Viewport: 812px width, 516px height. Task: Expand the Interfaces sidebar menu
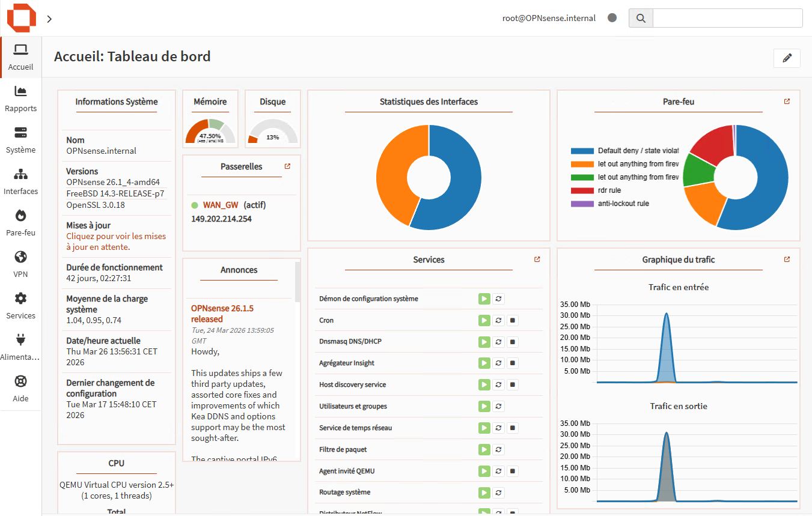[20, 181]
